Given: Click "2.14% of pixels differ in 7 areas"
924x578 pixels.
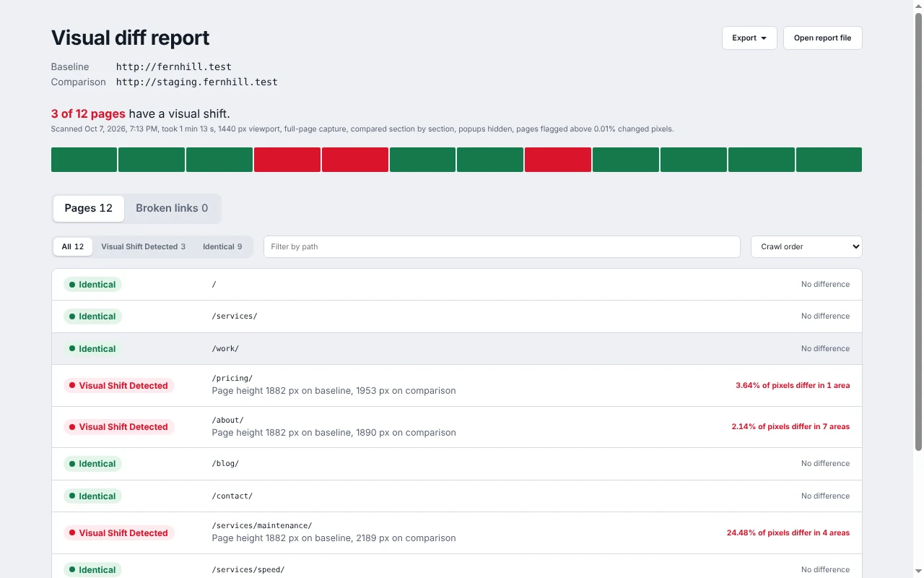Looking at the screenshot, I should (x=790, y=427).
